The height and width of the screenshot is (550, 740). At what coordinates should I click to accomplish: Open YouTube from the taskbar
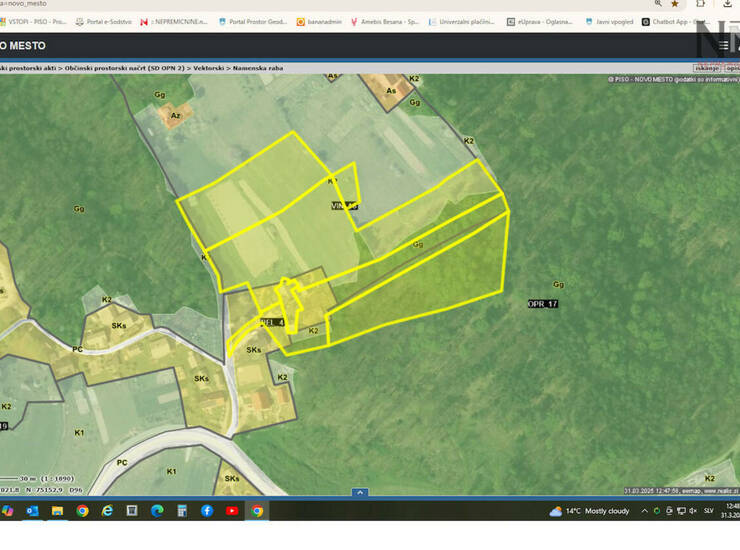[232, 510]
